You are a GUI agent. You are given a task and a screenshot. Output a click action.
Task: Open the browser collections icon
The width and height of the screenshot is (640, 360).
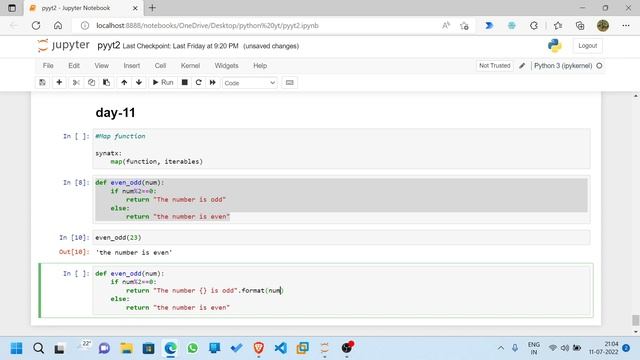coord(580,26)
